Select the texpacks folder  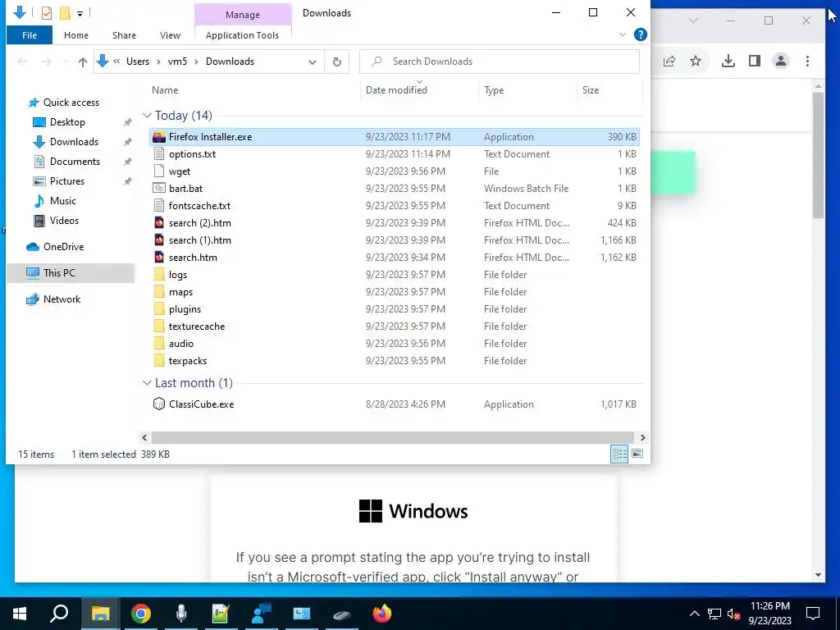tap(188, 361)
